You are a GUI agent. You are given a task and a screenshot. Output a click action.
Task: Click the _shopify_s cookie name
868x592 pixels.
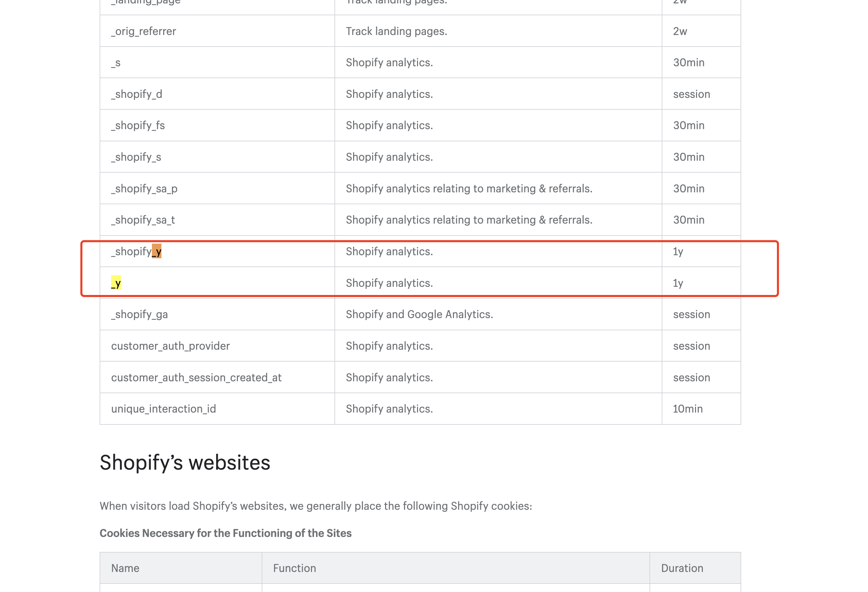(136, 157)
